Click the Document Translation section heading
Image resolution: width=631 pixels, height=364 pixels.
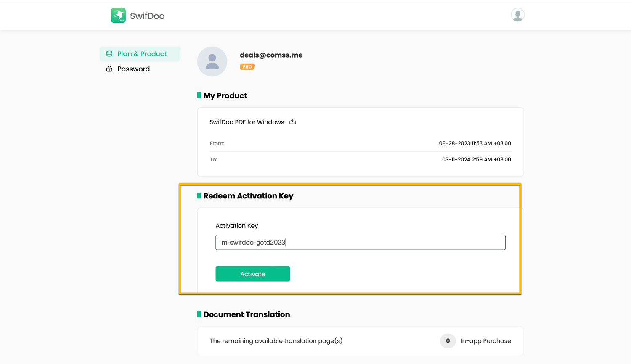247,314
